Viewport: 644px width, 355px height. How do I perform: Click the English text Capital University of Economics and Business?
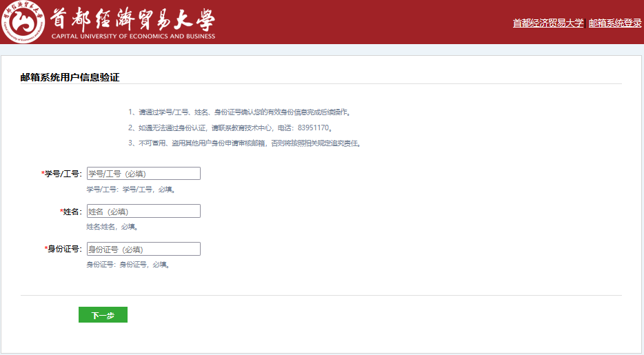[x=133, y=36]
